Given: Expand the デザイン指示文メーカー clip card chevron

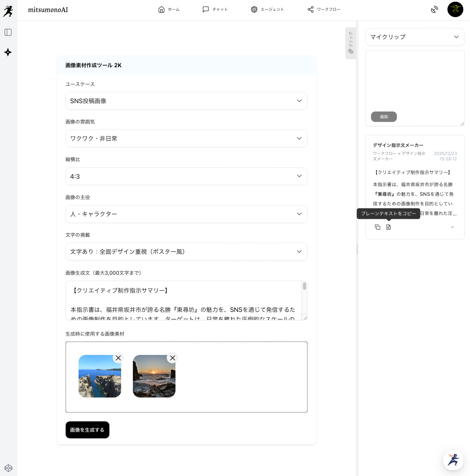Looking at the screenshot, I should (x=452, y=227).
